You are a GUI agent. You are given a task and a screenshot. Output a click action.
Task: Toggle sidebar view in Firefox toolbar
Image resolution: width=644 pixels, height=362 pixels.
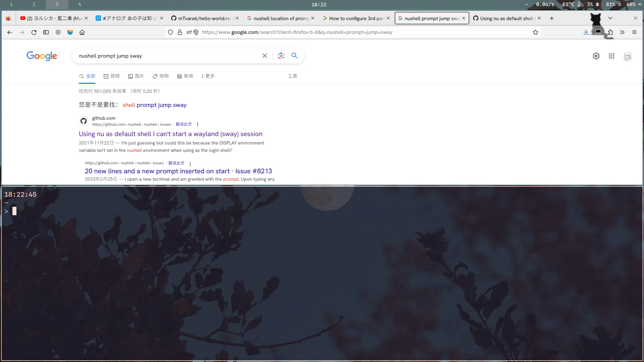46,32
